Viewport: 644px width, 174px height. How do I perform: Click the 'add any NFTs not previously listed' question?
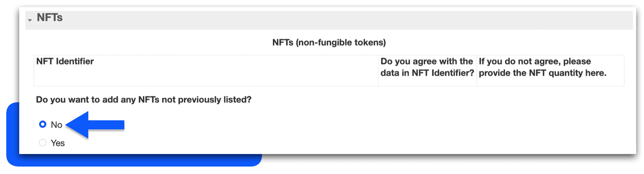144,100
